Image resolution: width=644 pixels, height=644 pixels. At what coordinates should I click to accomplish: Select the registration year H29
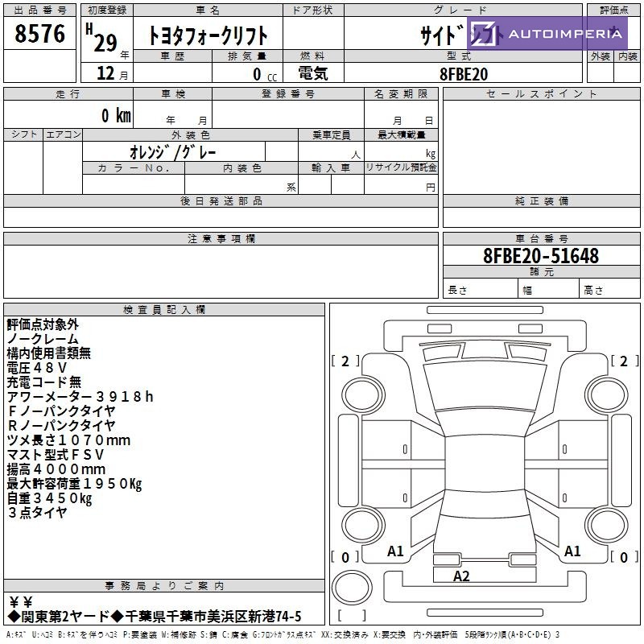pyautogui.click(x=102, y=38)
